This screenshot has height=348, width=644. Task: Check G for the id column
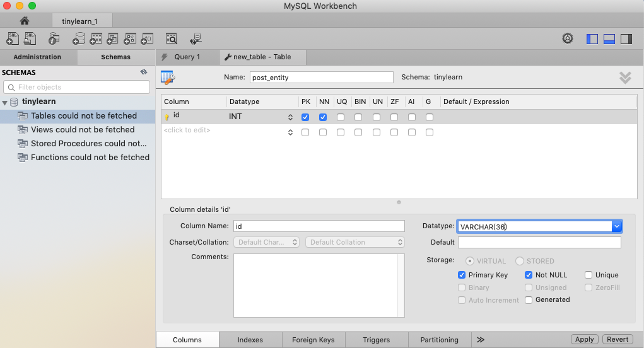tap(429, 117)
